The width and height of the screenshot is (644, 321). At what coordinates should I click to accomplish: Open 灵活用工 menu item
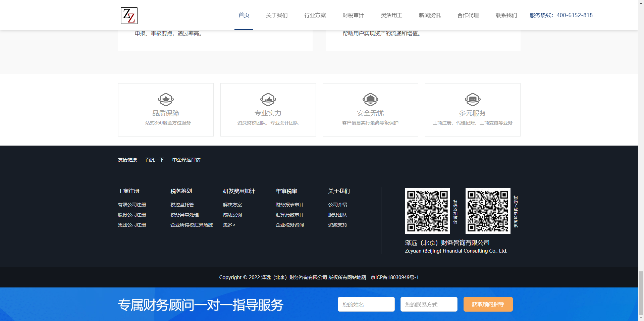[391, 15]
